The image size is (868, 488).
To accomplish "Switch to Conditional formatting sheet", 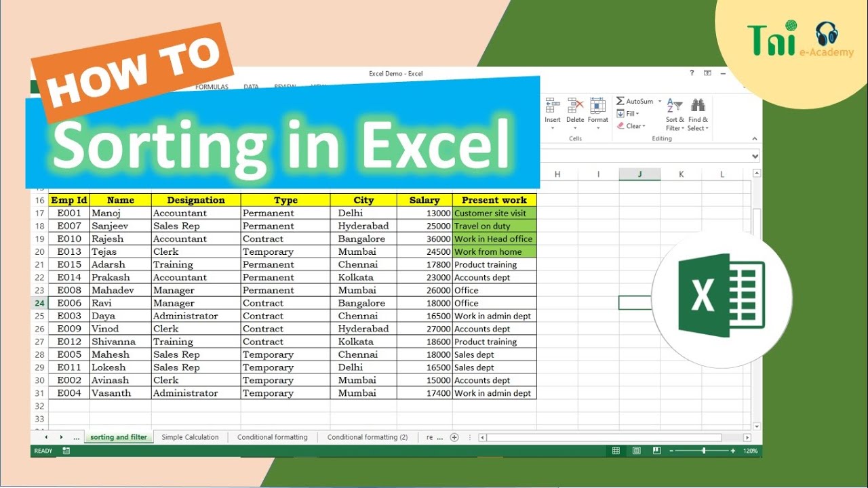I will (x=273, y=437).
